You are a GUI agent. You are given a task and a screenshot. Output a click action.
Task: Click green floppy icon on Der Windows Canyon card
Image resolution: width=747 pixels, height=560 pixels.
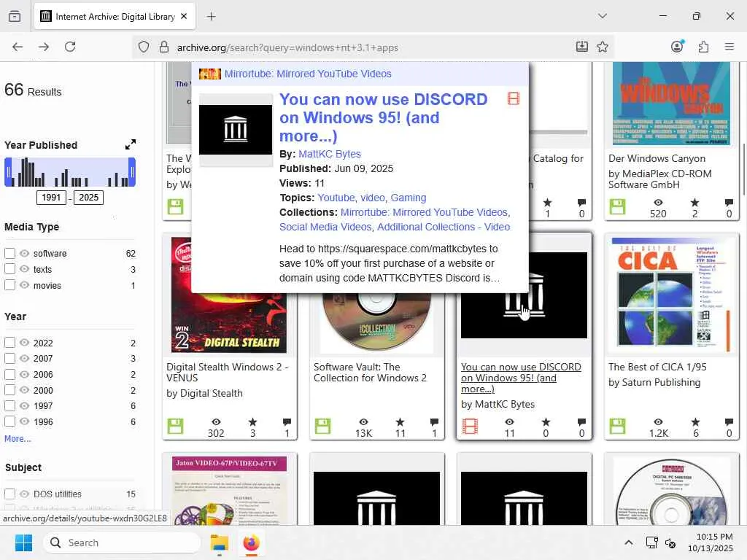click(x=617, y=206)
